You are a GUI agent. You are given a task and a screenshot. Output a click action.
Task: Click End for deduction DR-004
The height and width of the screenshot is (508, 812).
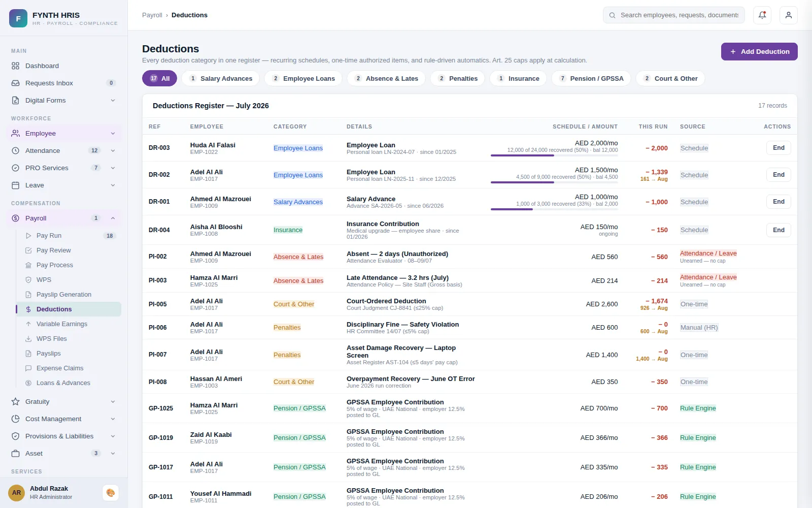pyautogui.click(x=779, y=230)
